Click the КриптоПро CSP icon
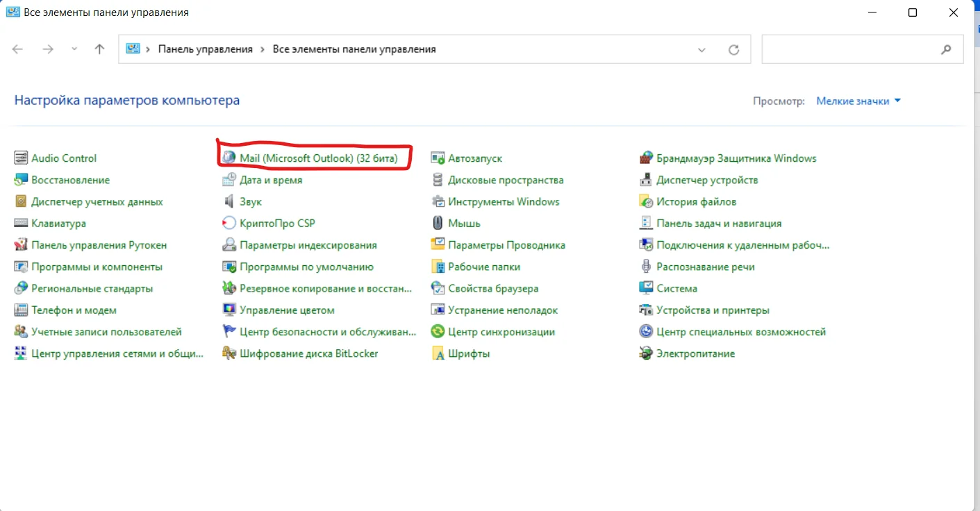 click(229, 224)
